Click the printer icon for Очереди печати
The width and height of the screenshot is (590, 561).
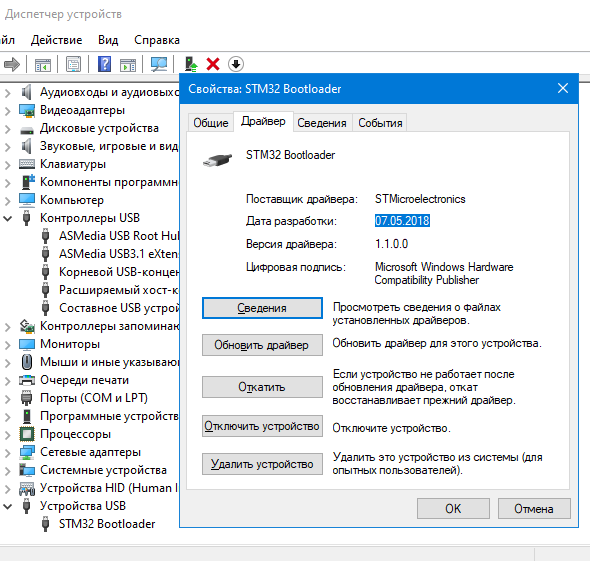(27, 380)
